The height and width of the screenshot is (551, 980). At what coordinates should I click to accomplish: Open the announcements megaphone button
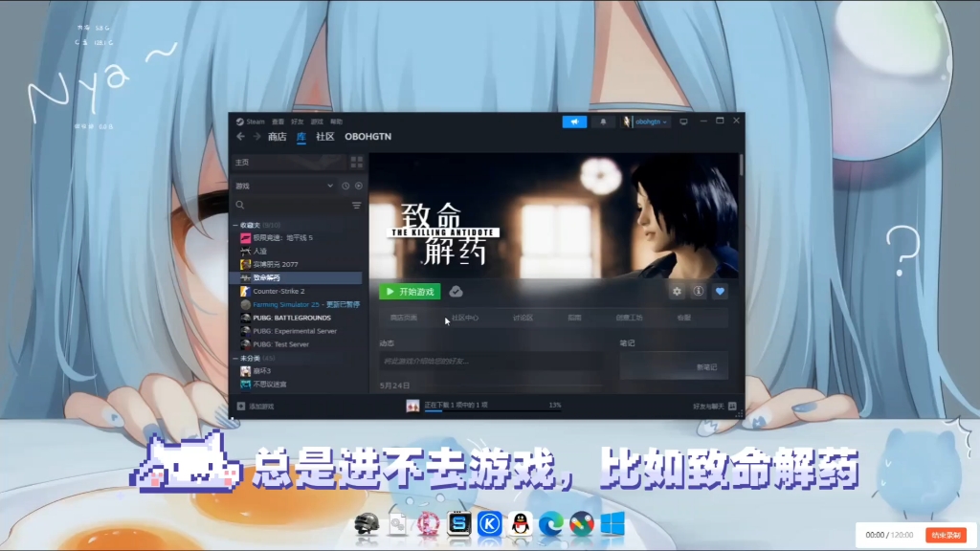574,121
